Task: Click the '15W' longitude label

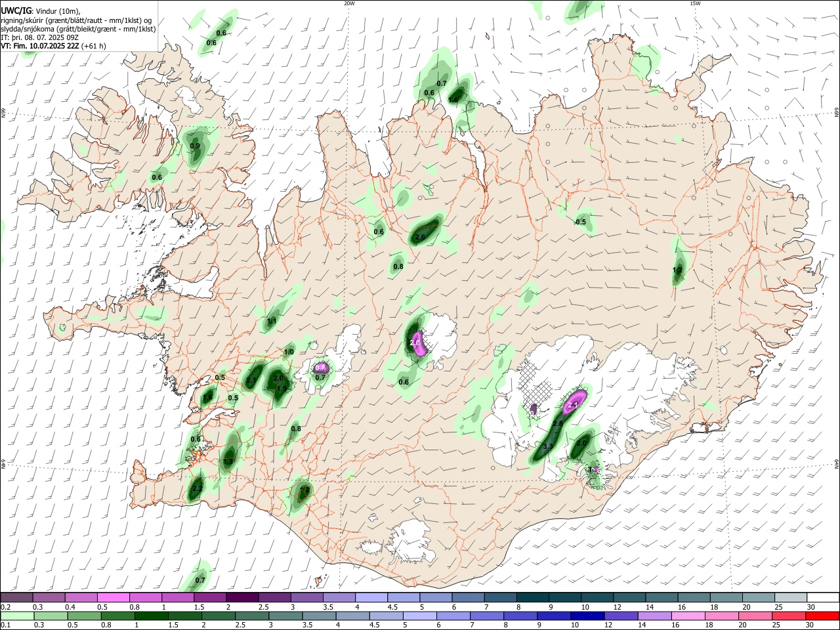Action: pos(694,3)
